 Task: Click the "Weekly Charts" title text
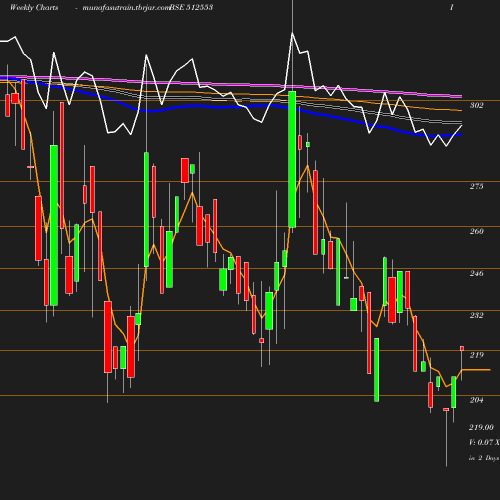coord(34,7)
